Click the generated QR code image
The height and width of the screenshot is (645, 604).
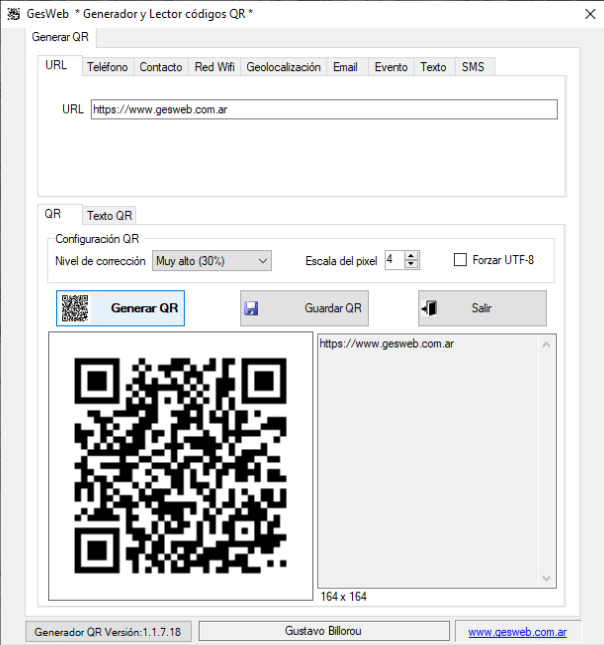click(181, 466)
